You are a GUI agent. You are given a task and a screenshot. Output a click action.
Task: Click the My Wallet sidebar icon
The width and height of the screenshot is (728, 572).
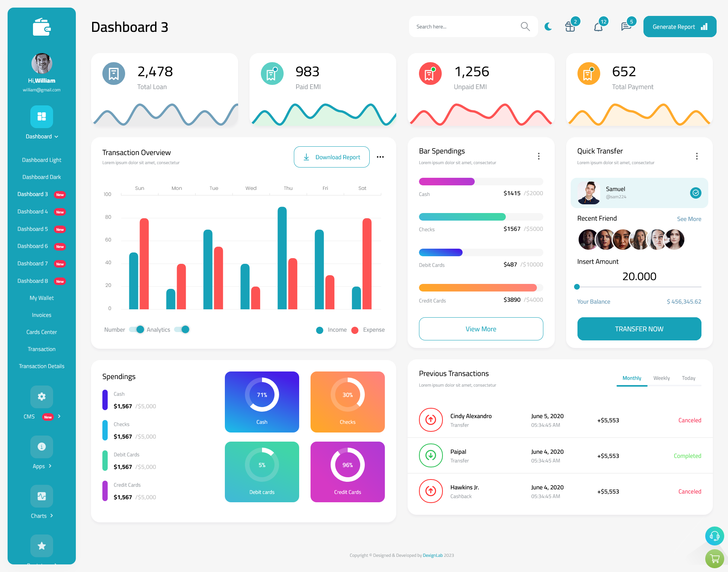pyautogui.click(x=41, y=298)
